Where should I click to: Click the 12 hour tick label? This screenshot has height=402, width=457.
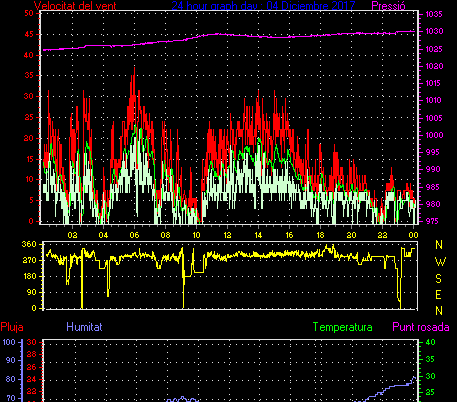(227, 235)
